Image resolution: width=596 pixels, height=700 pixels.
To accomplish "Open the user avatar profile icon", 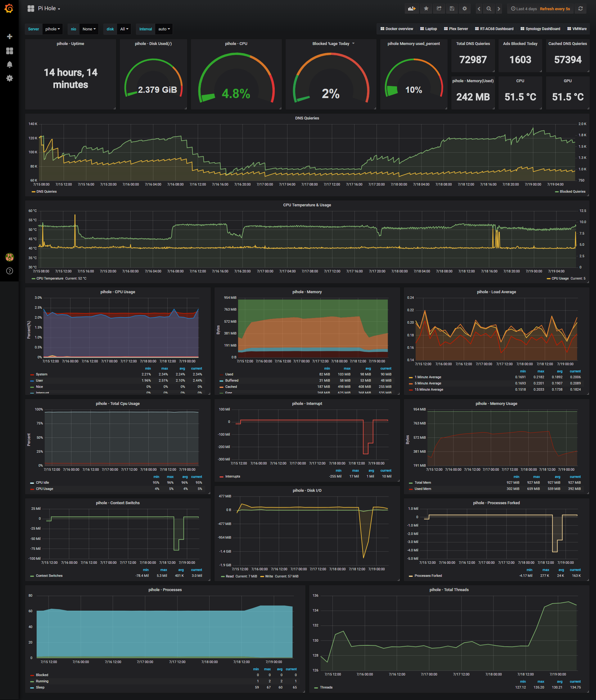I will pos(9,257).
